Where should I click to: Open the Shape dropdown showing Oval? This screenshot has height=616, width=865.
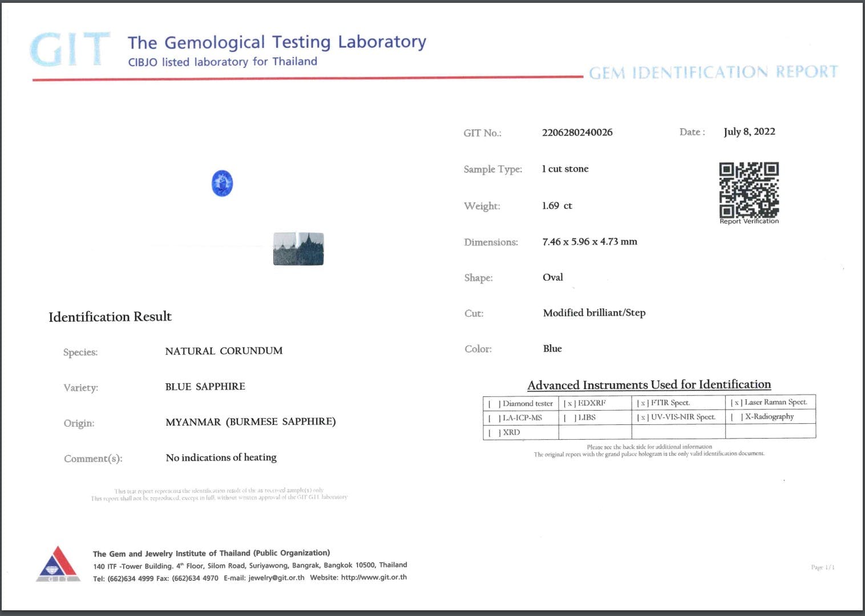coord(552,277)
